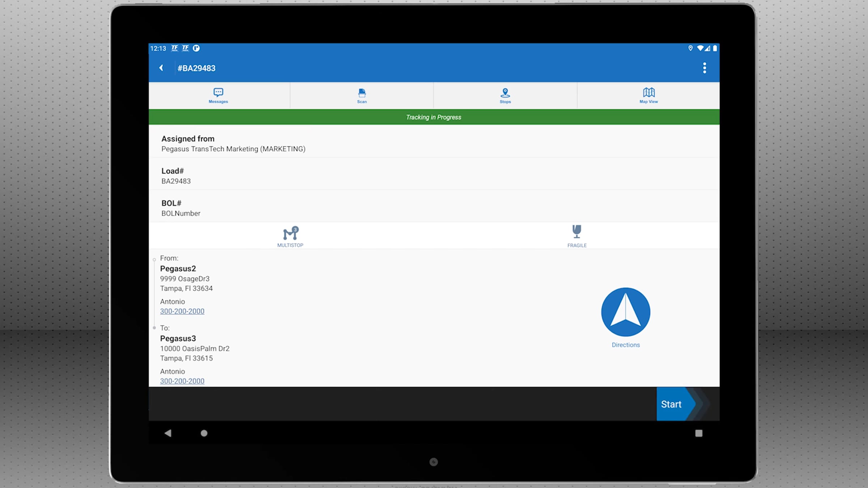Viewport: 868px width, 488px height.
Task: Open recent apps square button
Action: click(x=698, y=433)
